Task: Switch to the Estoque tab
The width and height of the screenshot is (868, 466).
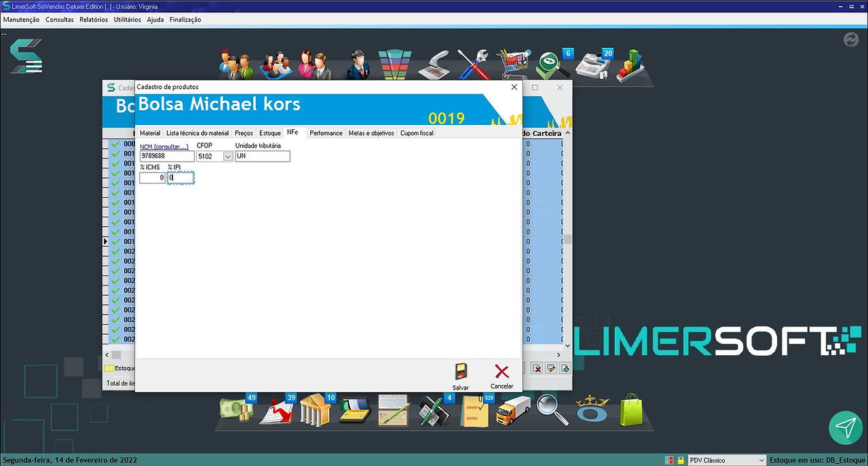Action: pyautogui.click(x=270, y=133)
